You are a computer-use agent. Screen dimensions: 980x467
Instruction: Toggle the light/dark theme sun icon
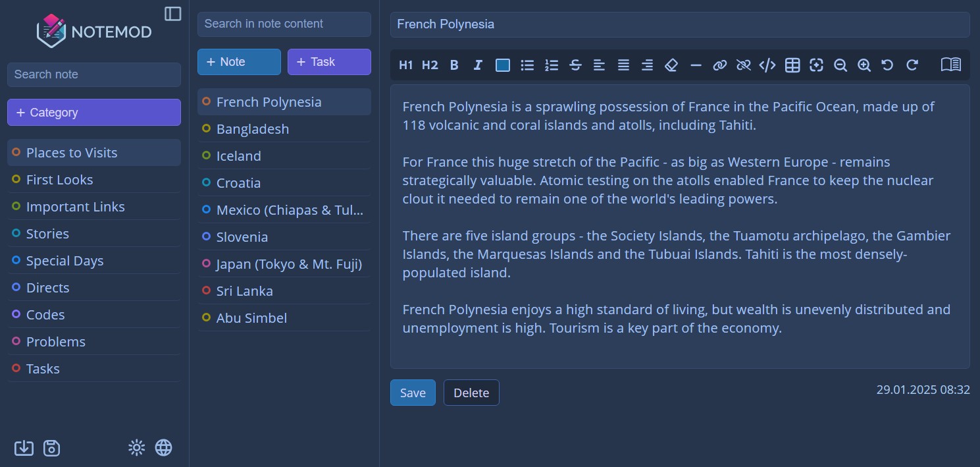coord(136,448)
